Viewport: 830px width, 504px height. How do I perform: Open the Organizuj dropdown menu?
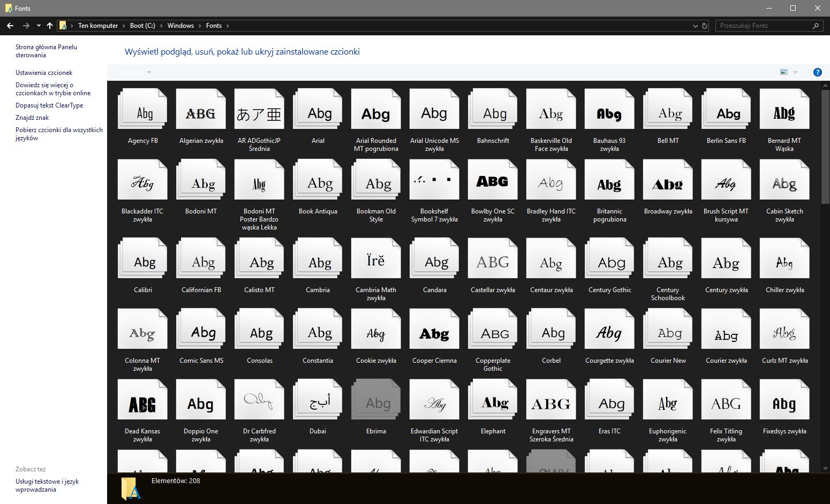[133, 72]
